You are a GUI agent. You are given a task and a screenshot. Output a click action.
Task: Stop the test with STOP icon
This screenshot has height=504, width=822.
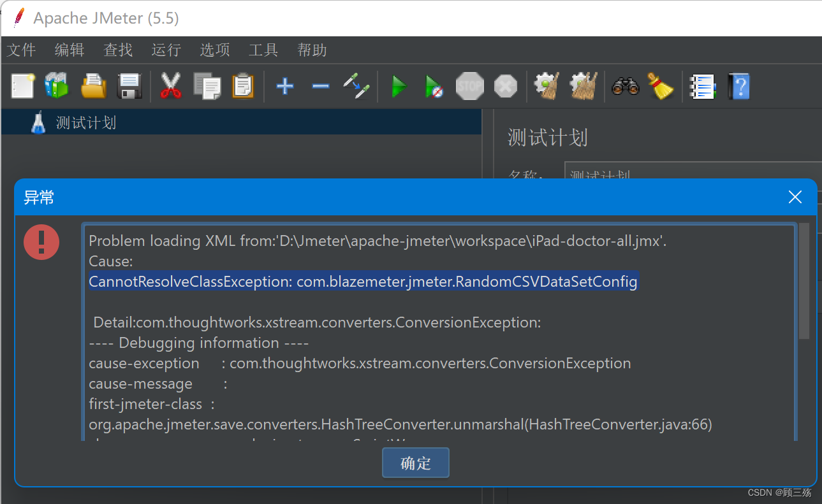(470, 85)
